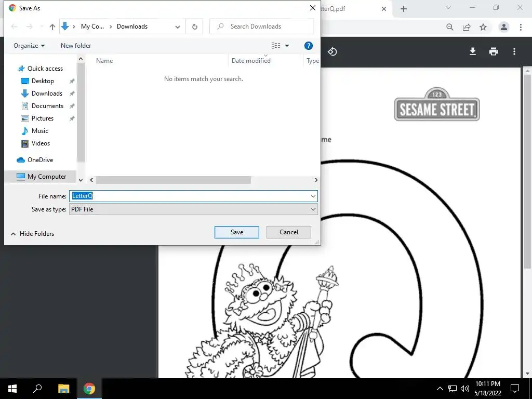The width and height of the screenshot is (532, 399).
Task: Open Videos in the navigation pane
Action: point(41,143)
